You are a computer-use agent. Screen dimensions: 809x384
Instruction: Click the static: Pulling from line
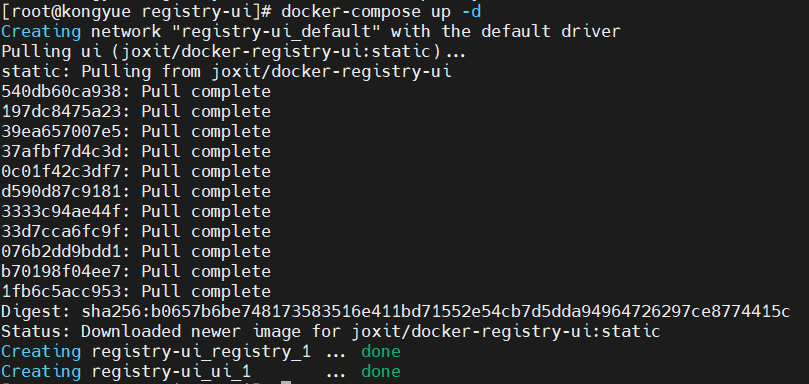click(226, 72)
